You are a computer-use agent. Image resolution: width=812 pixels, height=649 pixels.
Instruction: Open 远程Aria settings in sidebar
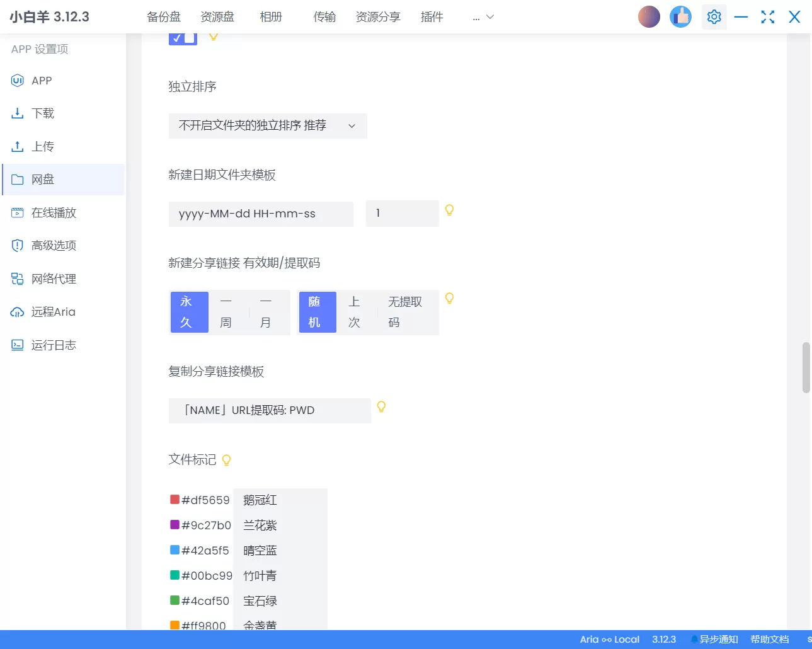pyautogui.click(x=53, y=312)
